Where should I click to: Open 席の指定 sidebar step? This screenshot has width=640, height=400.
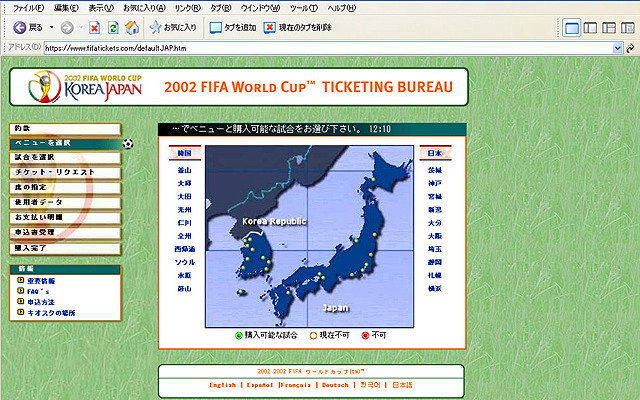click(65, 188)
